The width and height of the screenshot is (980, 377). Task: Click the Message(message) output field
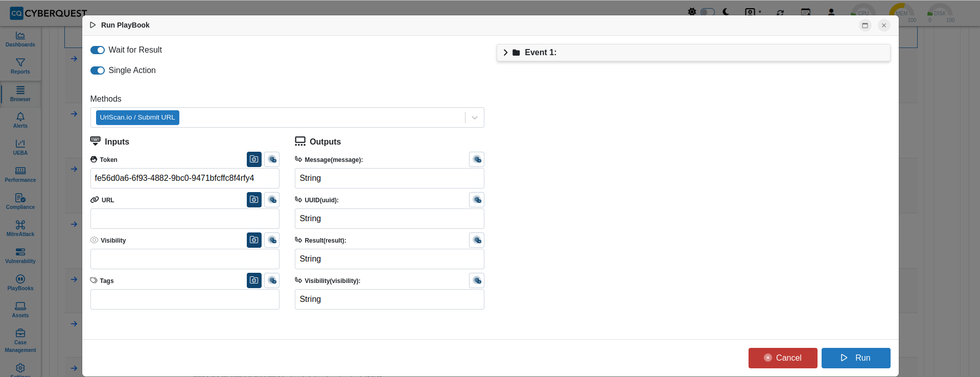pyautogui.click(x=389, y=178)
